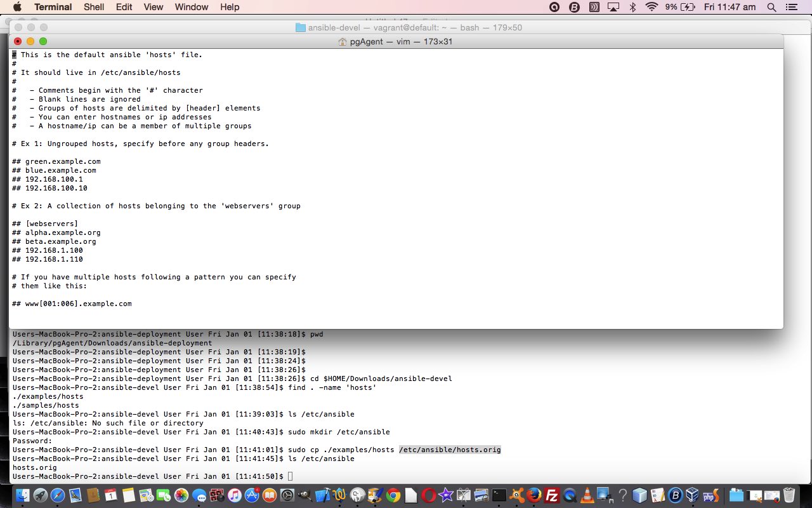Open the Edit menu
812x508 pixels.
124,7
